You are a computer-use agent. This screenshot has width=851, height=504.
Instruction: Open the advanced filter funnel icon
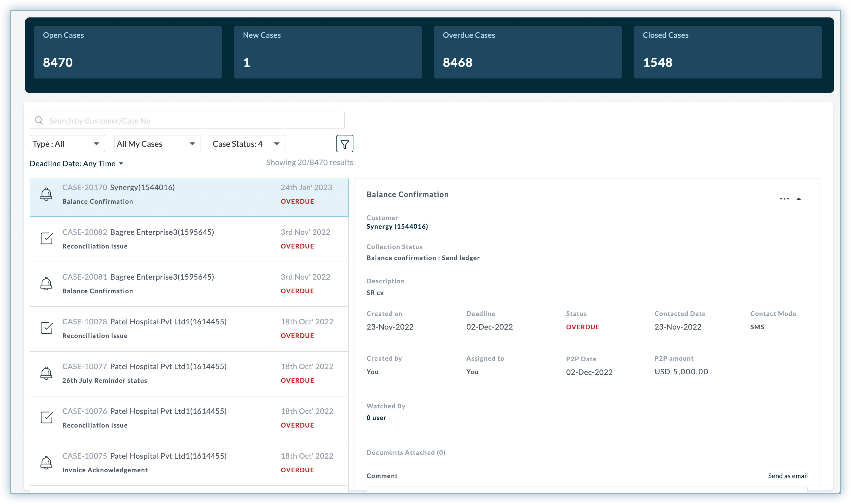click(x=344, y=144)
